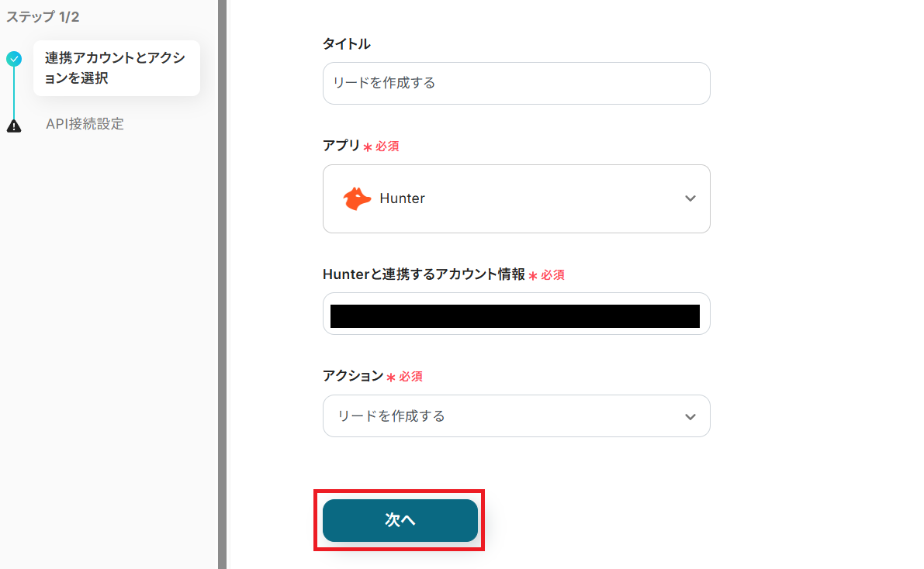Screen dimensions: 924x569
Task: Select the リードを作成する action combo box text
Action: [x=391, y=416]
